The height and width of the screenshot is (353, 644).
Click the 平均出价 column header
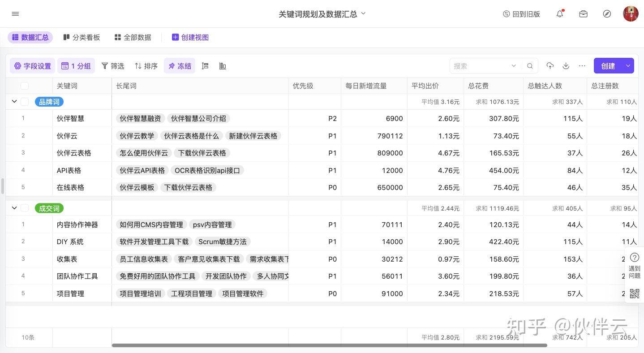pyautogui.click(x=436, y=86)
